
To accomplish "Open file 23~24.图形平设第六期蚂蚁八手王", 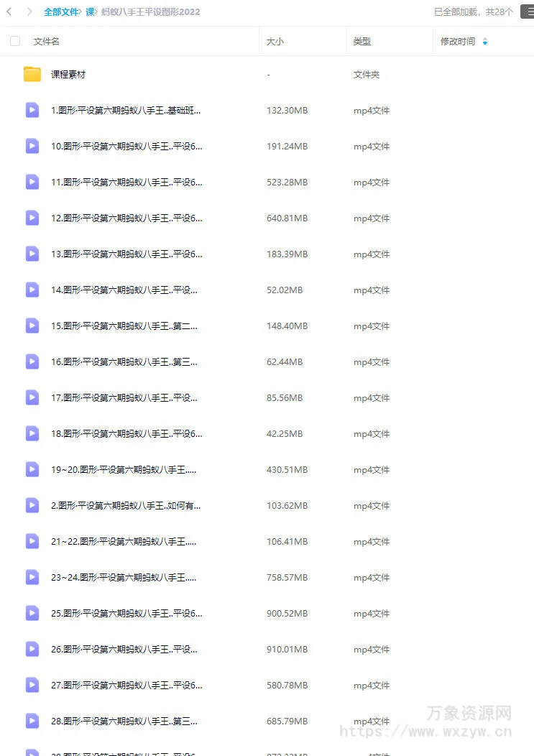I will pos(124,578).
